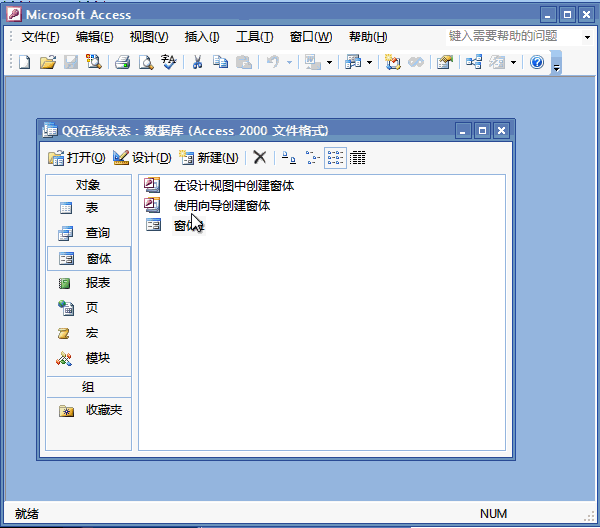Viewport: 600px width, 528px height.
Task: Maximize the QQ在线状态 database window
Action: tap(482, 131)
